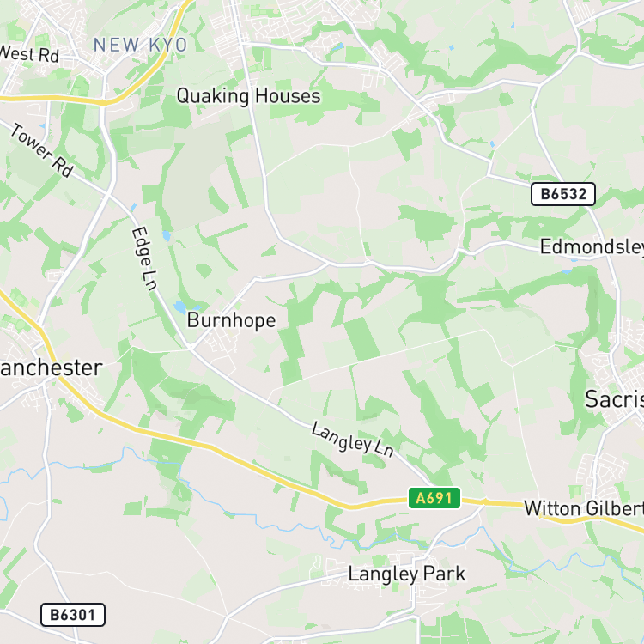Click the Witton Gilbert place label
The width and height of the screenshot is (644, 644).
[x=584, y=508]
